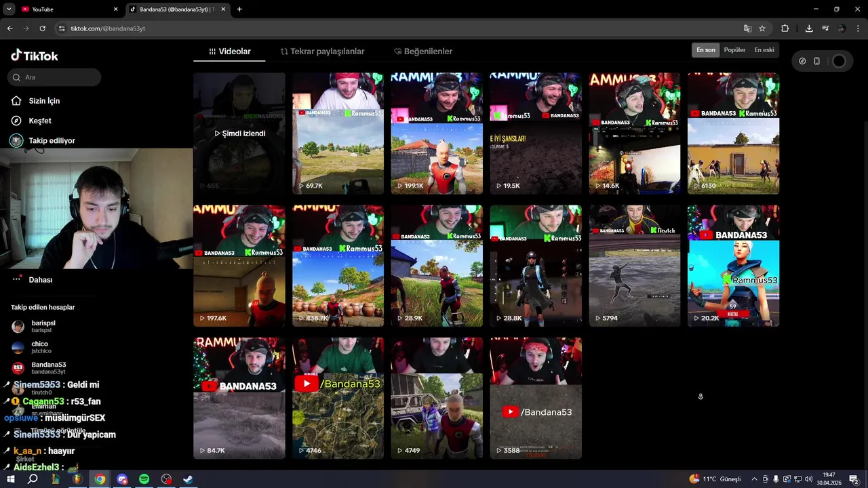
Task: Click the TikTok coins icon in floating toolbar
Action: coord(802,61)
